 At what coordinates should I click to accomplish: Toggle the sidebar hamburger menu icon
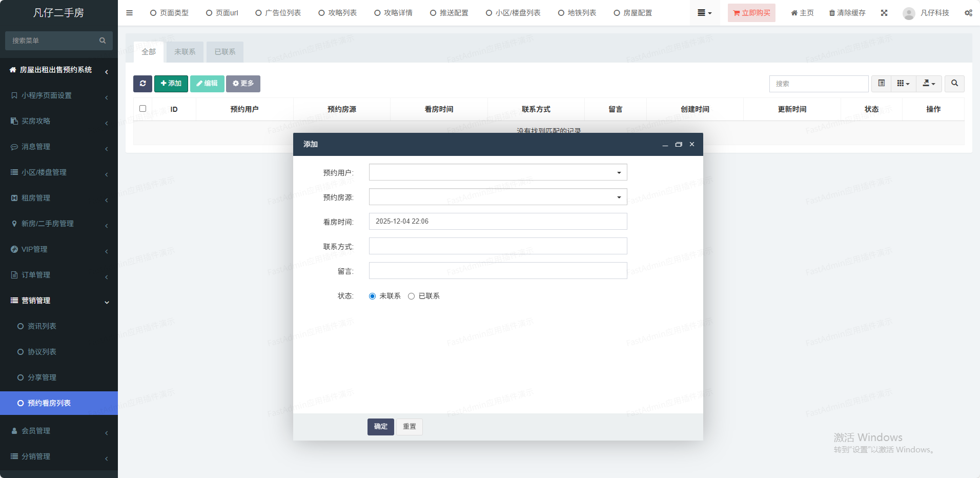[129, 13]
